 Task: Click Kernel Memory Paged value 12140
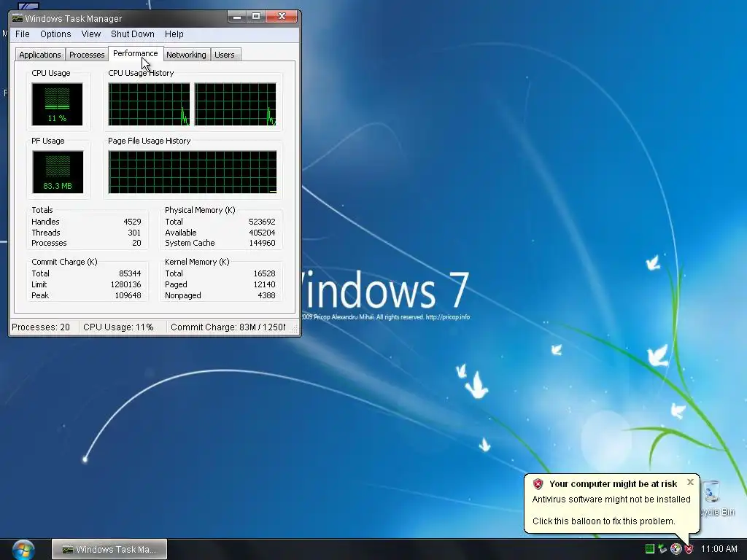tap(264, 284)
